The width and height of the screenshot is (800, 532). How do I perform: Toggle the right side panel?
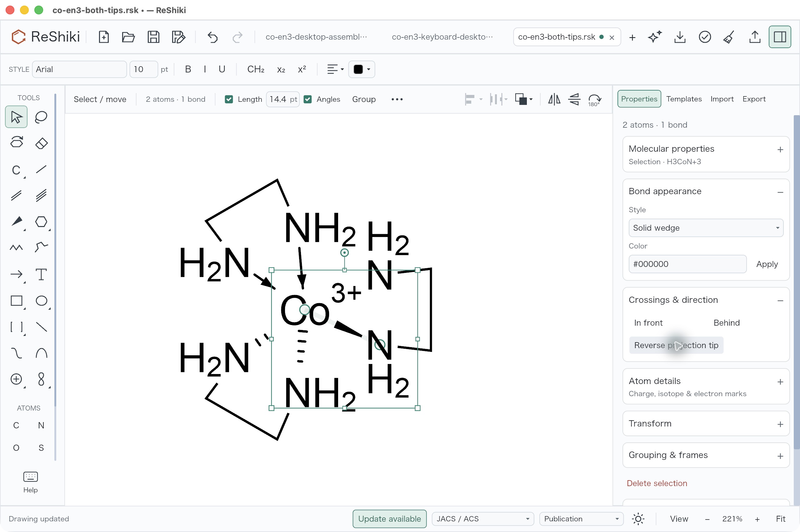[780, 37]
